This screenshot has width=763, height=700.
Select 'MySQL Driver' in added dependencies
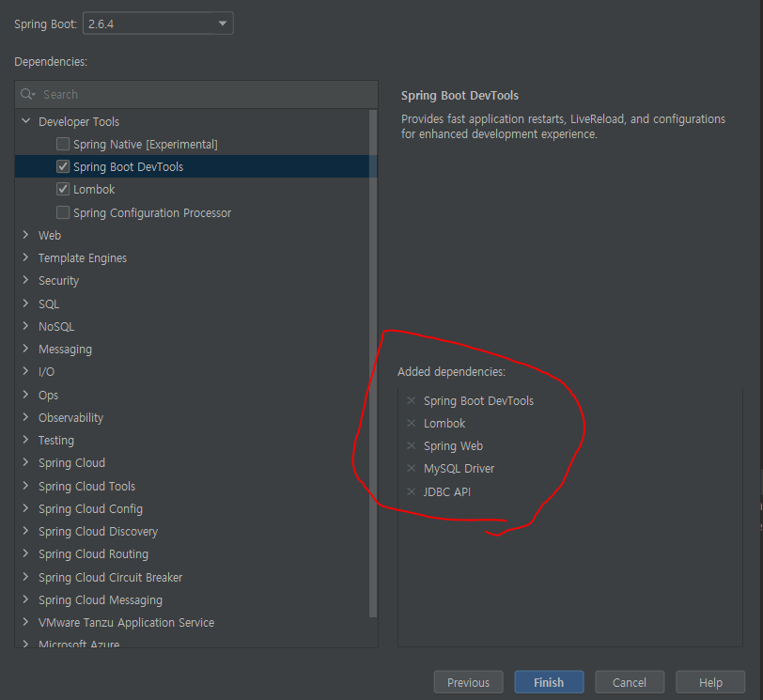pyautogui.click(x=459, y=469)
